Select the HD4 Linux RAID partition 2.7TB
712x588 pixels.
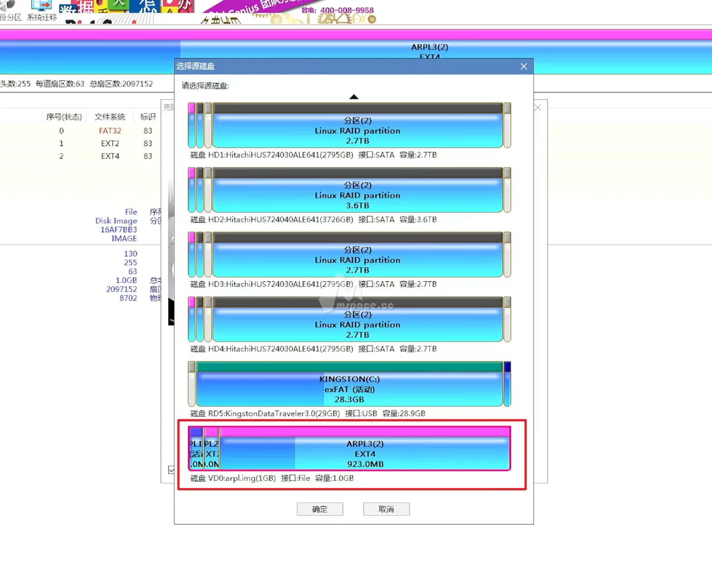point(358,320)
